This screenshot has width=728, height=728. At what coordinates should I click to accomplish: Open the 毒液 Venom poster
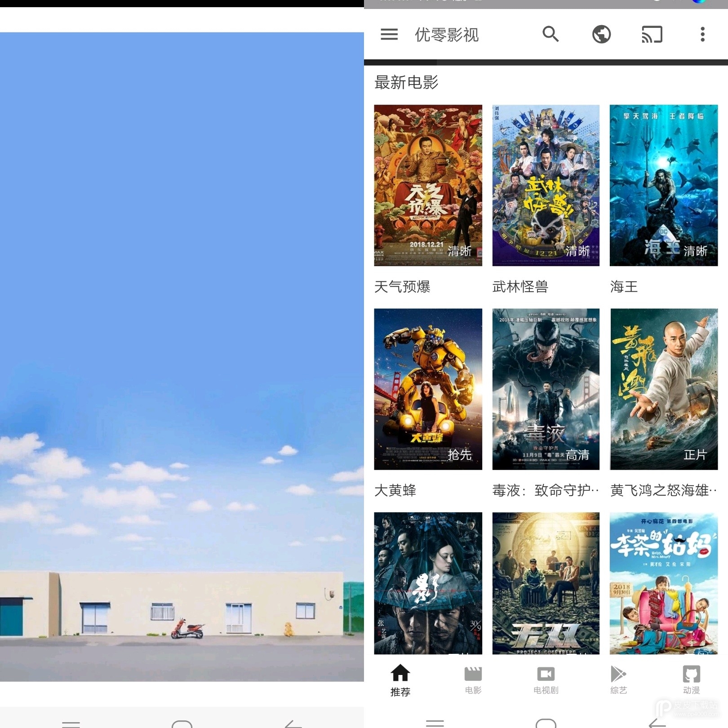point(546,389)
